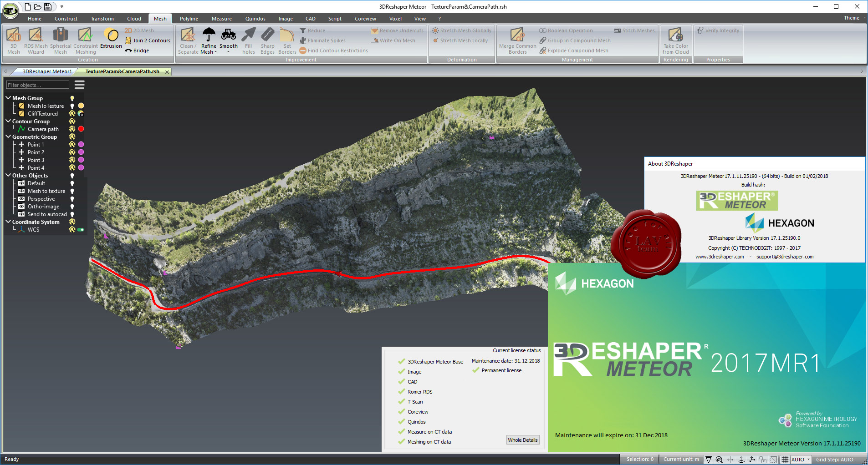
Task: Click Find Contour Restrictions
Action: pos(333,51)
